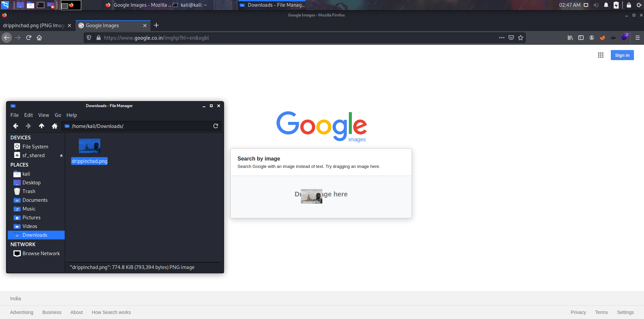Close the Google Images tab
The width and height of the screenshot is (644, 319).
tap(145, 26)
